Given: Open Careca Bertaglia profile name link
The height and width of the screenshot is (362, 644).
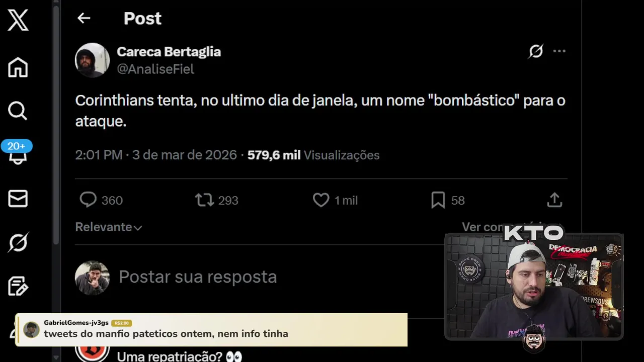Looking at the screenshot, I should pos(169,52).
